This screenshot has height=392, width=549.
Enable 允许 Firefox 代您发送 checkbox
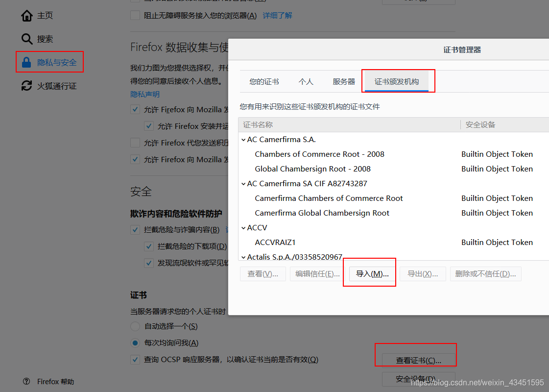(135, 143)
